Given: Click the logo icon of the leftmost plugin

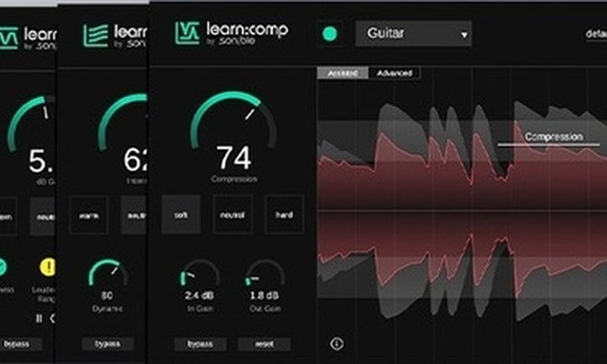Looking at the screenshot, I should [8, 37].
